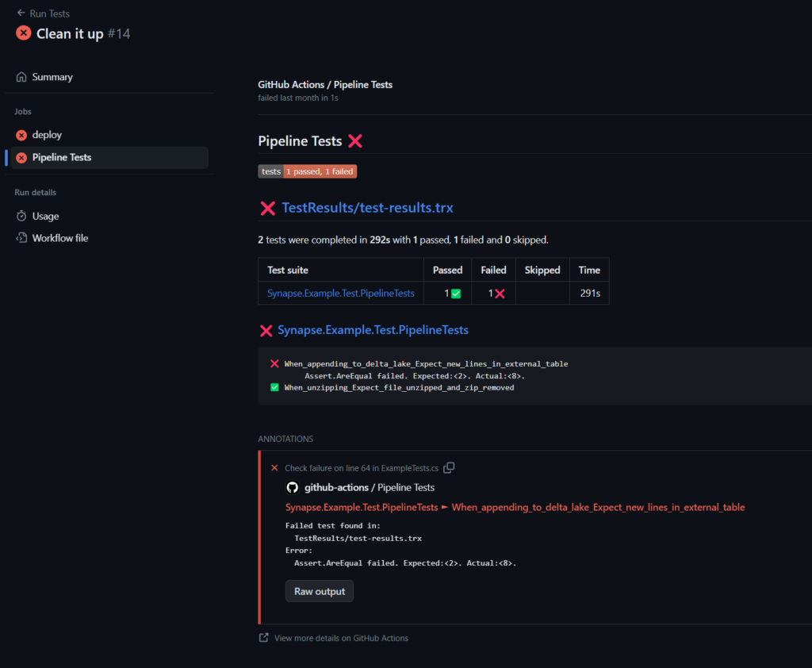Screen dimensions: 812x668
Task: Click the ANNOTATIONS section label
Action: tap(285, 439)
